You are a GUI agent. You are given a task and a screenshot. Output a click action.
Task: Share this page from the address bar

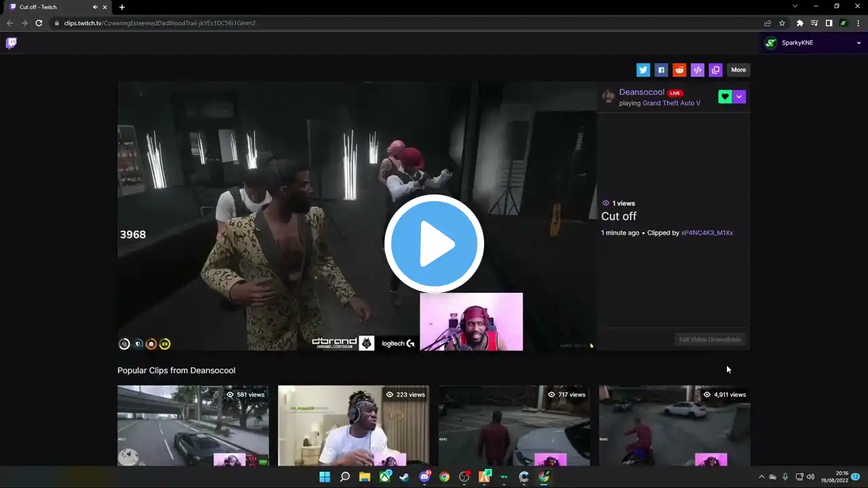767,23
